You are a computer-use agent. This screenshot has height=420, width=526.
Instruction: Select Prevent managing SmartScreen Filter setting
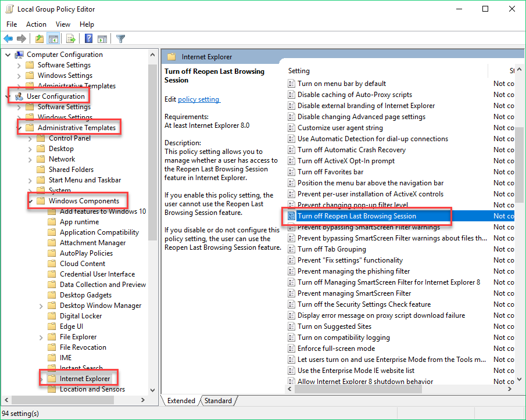tap(354, 293)
